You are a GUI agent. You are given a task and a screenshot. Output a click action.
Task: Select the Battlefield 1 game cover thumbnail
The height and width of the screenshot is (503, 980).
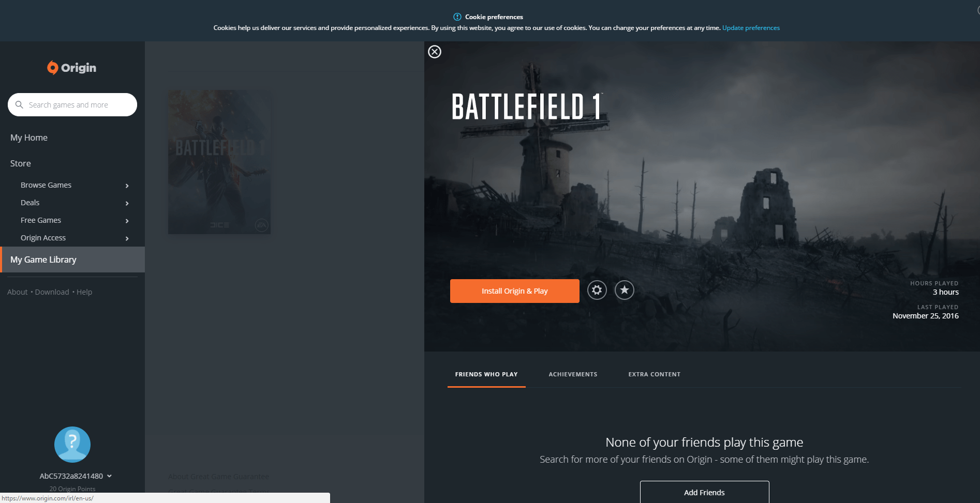219,162
